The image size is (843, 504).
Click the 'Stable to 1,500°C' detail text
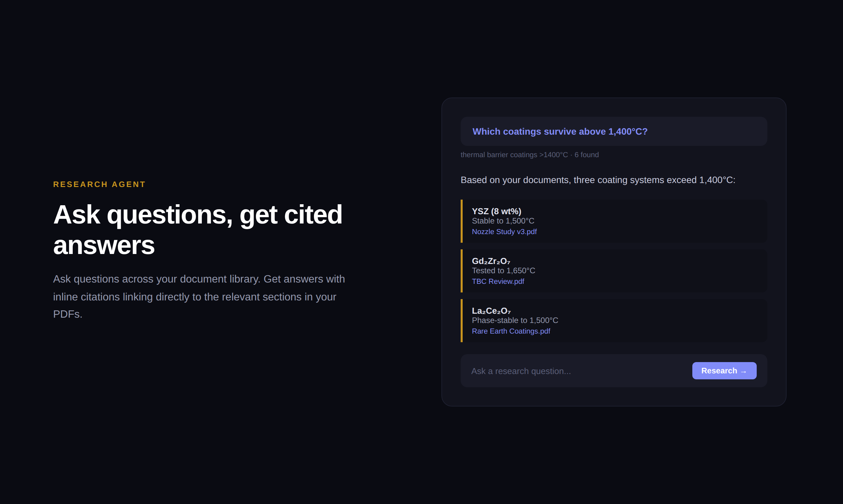coord(503,221)
